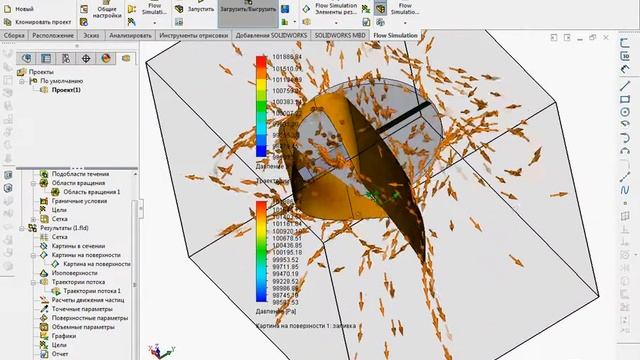Collapse the Траектории потока node

coord(33,282)
